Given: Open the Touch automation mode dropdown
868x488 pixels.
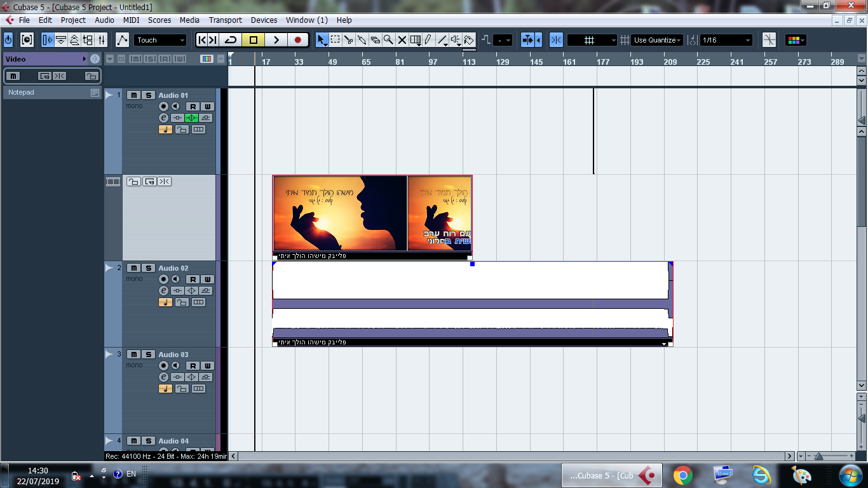Looking at the screenshot, I should 160,40.
